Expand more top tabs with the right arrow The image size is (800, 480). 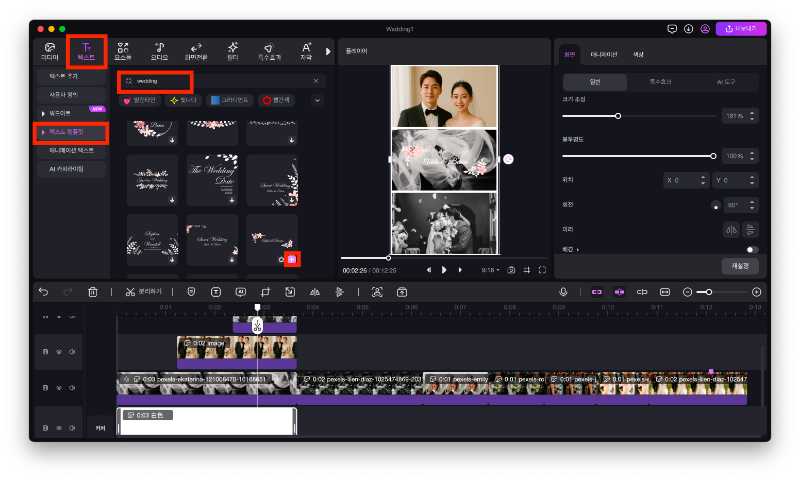[x=328, y=50]
